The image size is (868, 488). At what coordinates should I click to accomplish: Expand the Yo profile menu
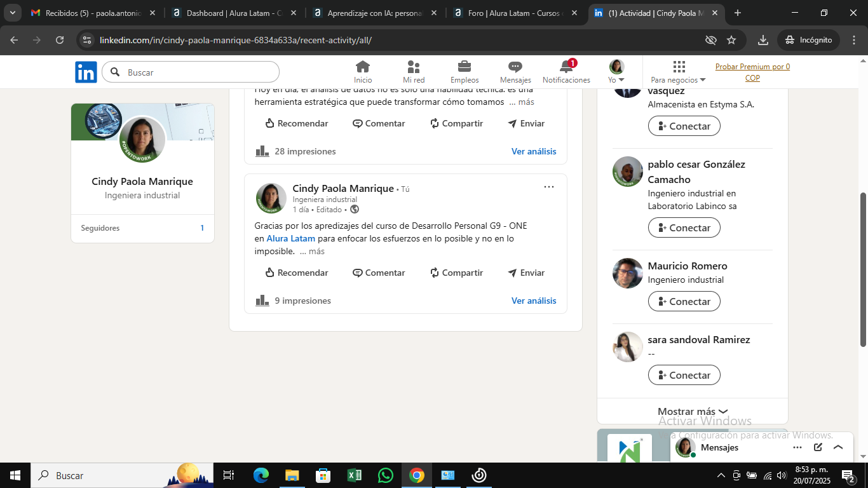click(616, 72)
